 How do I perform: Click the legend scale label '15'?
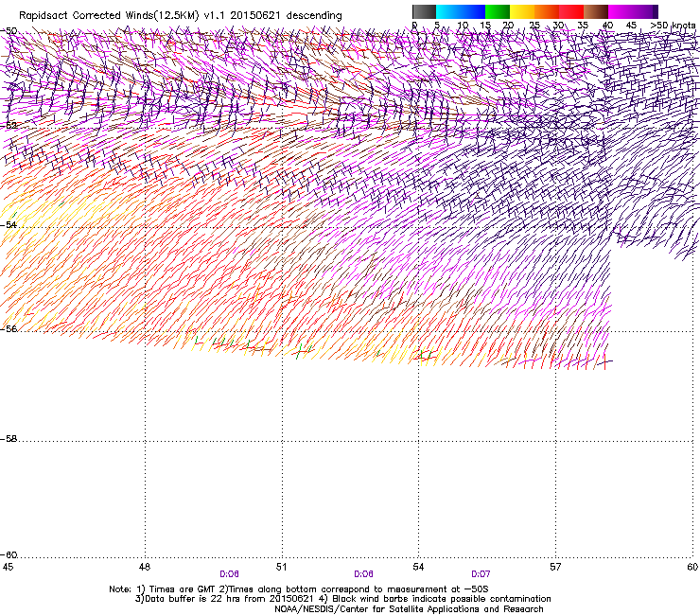tap(485, 26)
